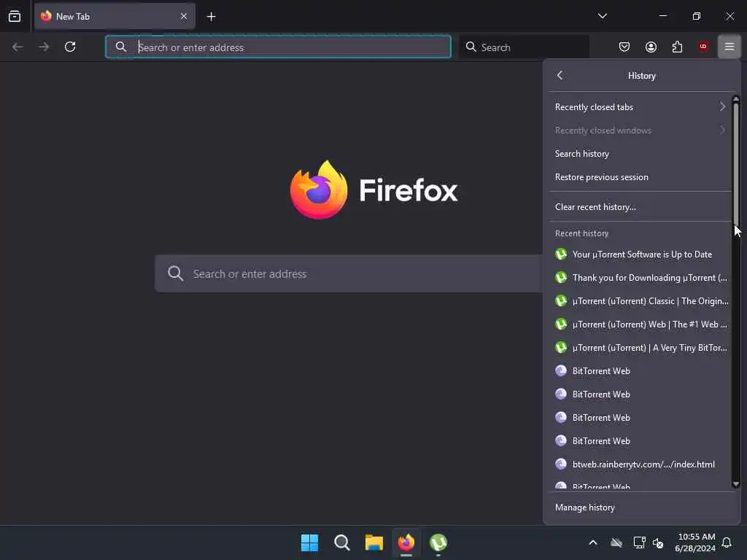The height and width of the screenshot is (560, 747).
Task: Click the muted volume tray icon
Action: click(x=659, y=542)
